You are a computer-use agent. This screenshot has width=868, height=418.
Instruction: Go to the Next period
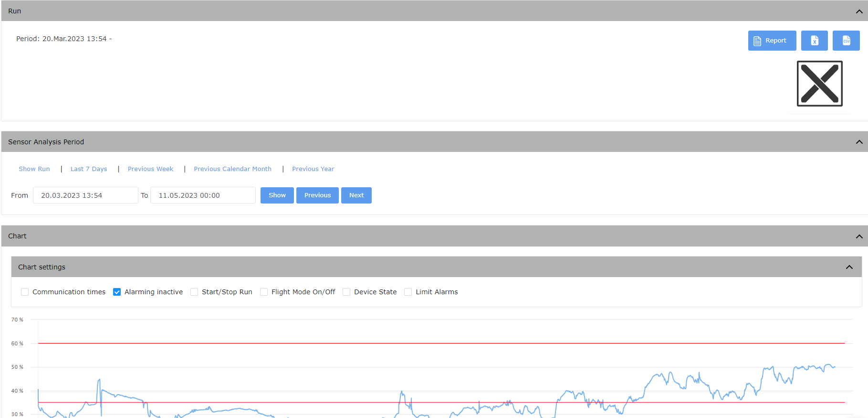pyautogui.click(x=356, y=195)
